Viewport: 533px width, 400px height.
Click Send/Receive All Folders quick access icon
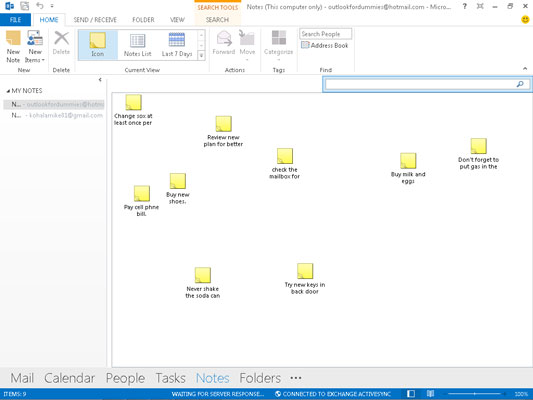tap(24, 6)
